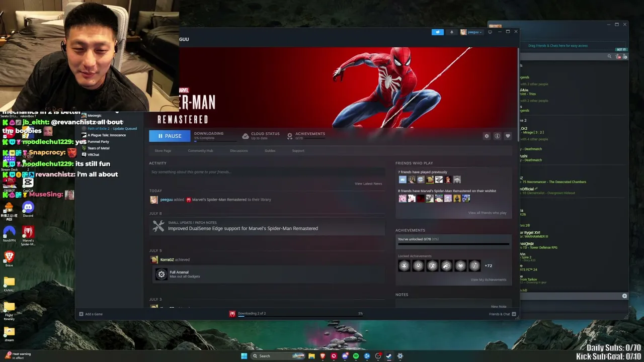Click the first friend avatar who played previously
644x362 pixels.
coord(403,179)
